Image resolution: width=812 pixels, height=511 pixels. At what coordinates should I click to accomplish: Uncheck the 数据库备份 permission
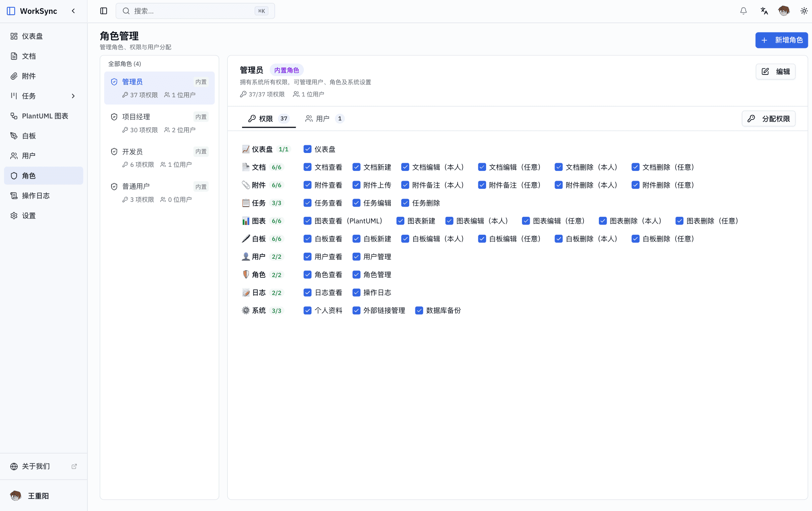[419, 310]
